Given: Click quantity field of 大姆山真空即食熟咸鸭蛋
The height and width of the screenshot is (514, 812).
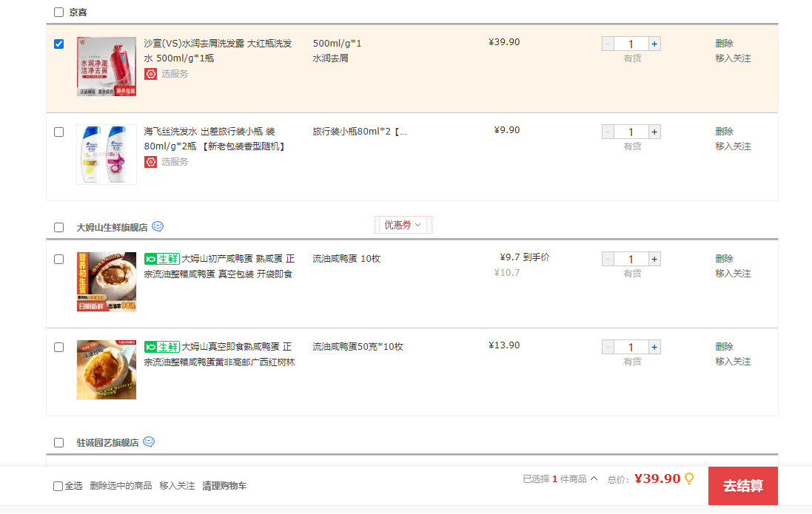Looking at the screenshot, I should coord(631,348).
